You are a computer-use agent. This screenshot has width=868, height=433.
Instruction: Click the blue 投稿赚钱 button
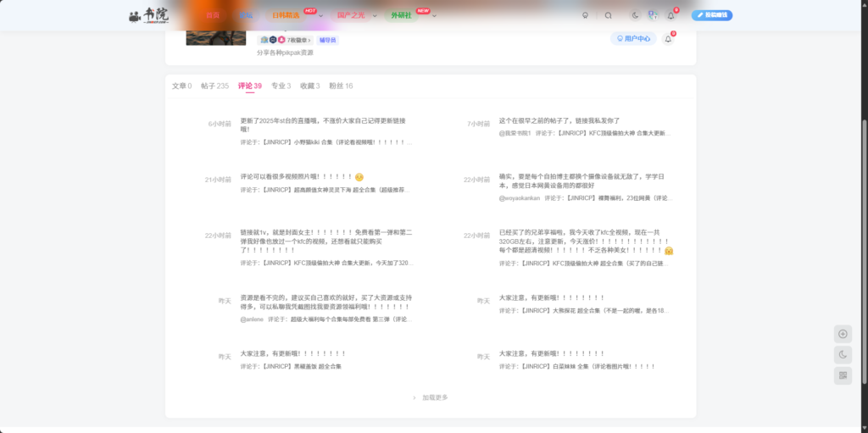tap(712, 15)
